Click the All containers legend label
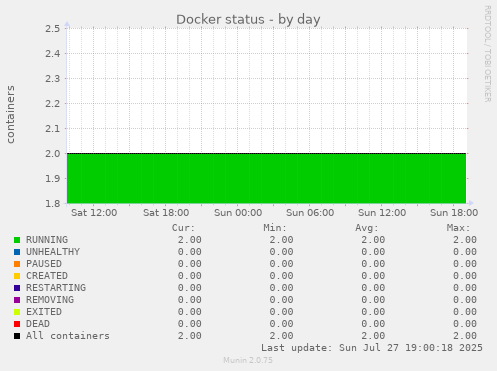This screenshot has height=371, width=497. tap(68, 336)
